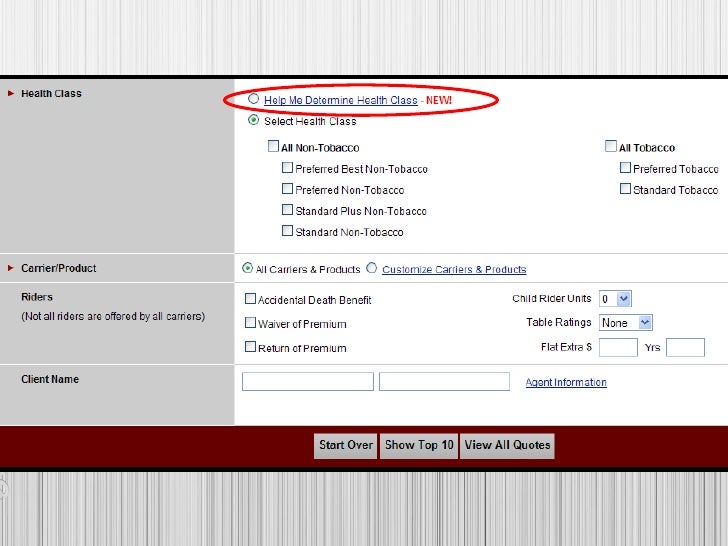Viewport: 728px width, 546px height.
Task: Click the Child Rider Units label
Action: pos(552,299)
